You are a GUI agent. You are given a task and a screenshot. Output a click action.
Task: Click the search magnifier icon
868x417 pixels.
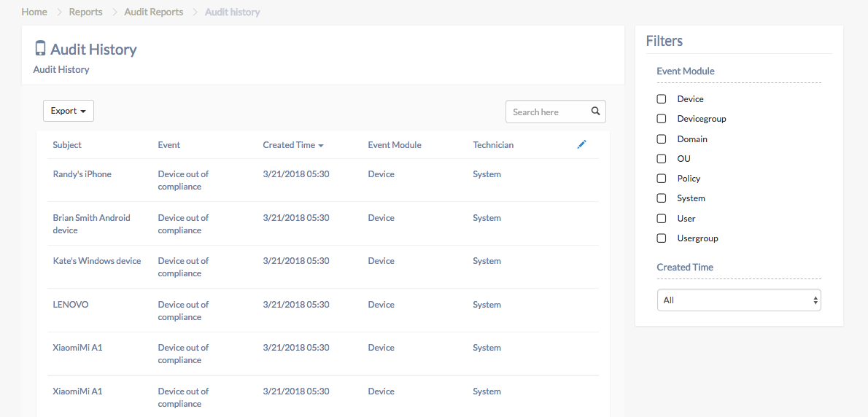tap(596, 111)
